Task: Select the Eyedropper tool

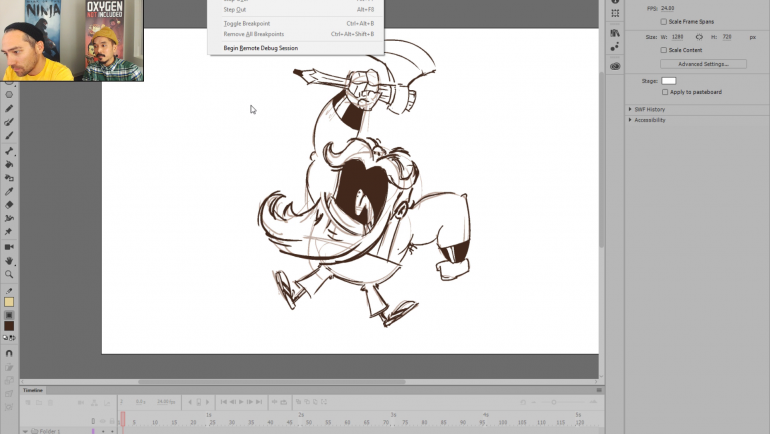Action: click(x=9, y=191)
